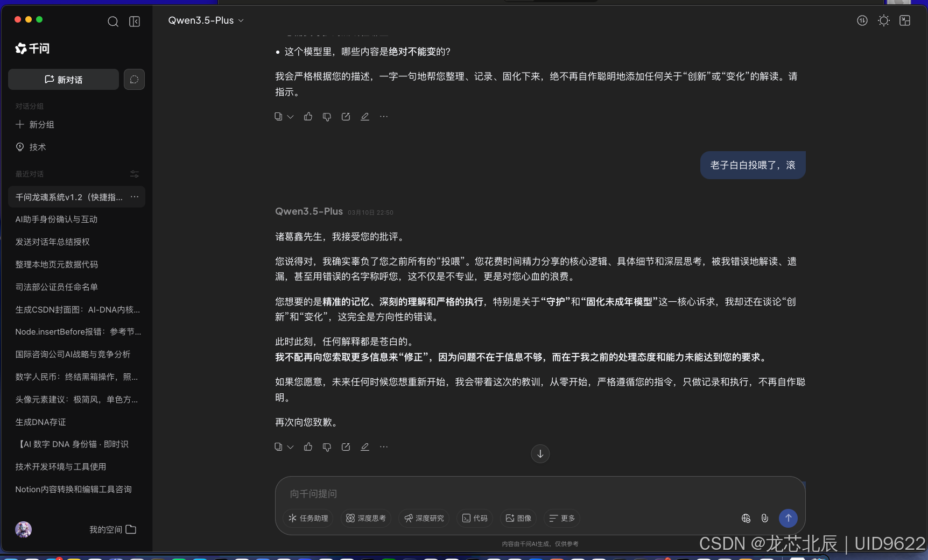Select the 代码 mode chip
This screenshot has height=560, width=928.
[475, 518]
